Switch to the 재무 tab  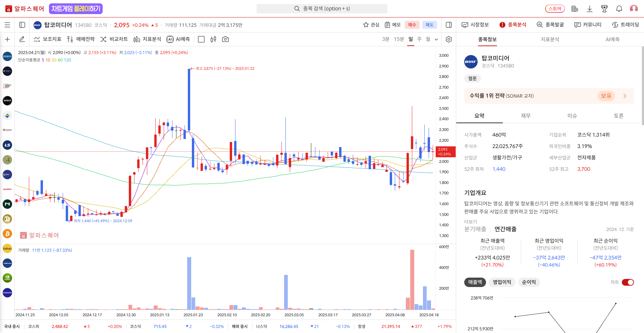tap(526, 116)
